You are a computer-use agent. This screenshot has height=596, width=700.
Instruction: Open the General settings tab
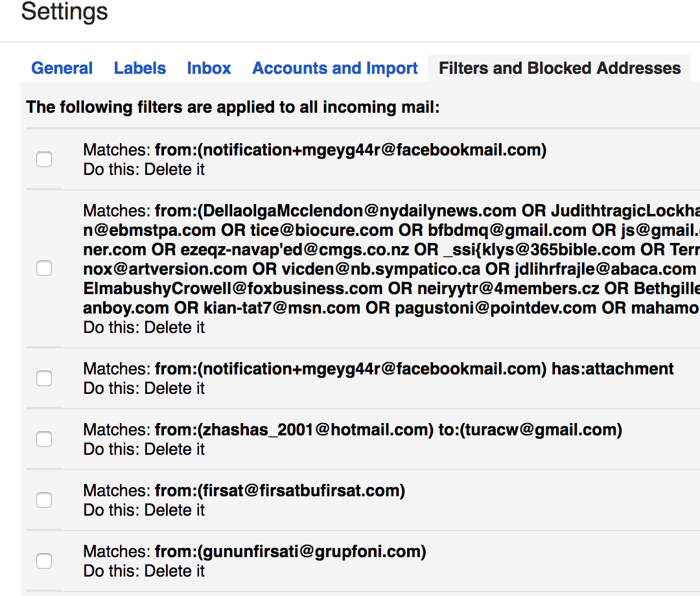click(62, 68)
